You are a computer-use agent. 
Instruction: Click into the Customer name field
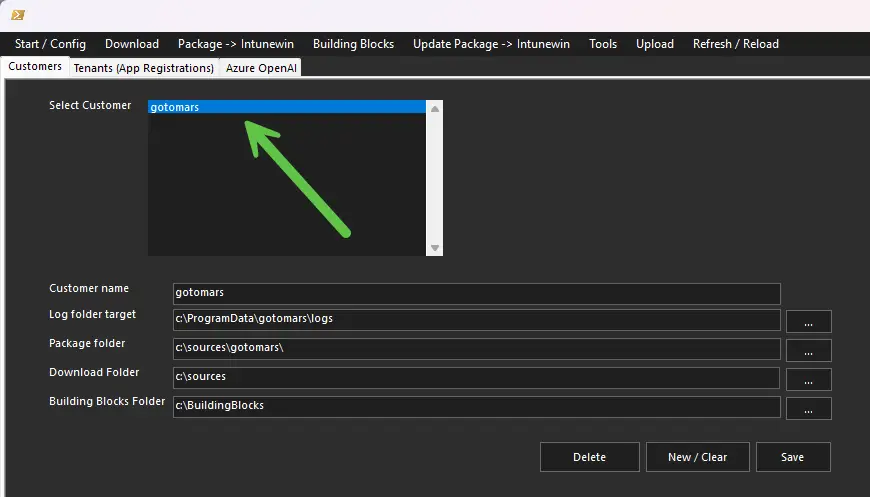475,293
